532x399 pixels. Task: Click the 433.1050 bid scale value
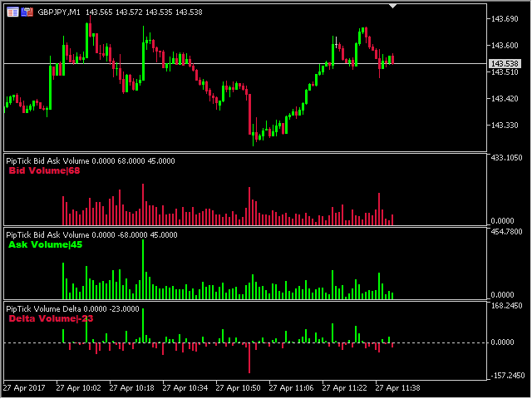click(x=506, y=158)
